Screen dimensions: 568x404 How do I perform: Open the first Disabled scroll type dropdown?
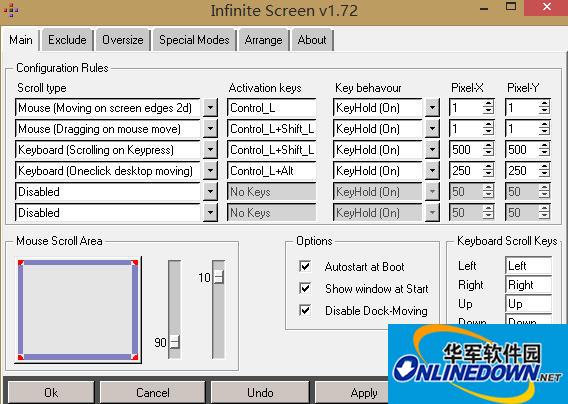[x=210, y=192]
